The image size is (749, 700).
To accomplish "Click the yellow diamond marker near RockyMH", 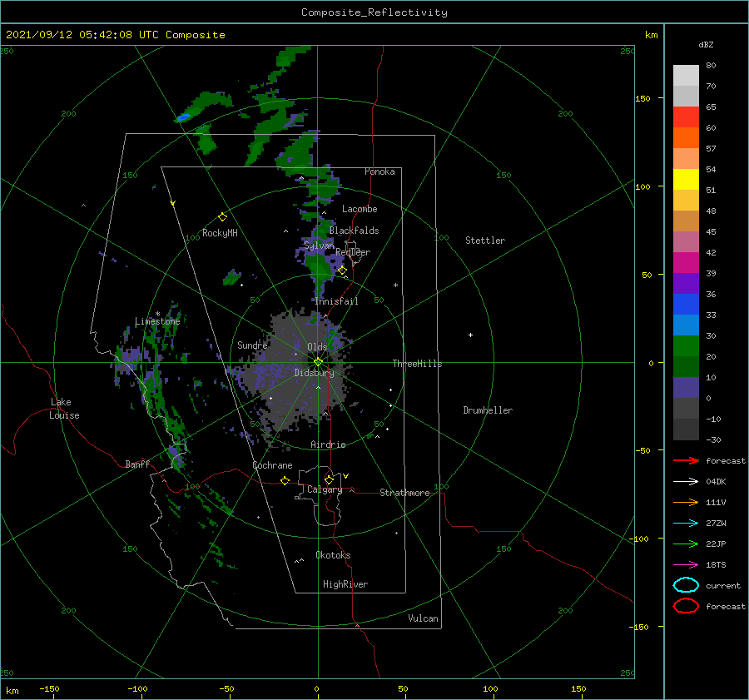I will 222,217.
